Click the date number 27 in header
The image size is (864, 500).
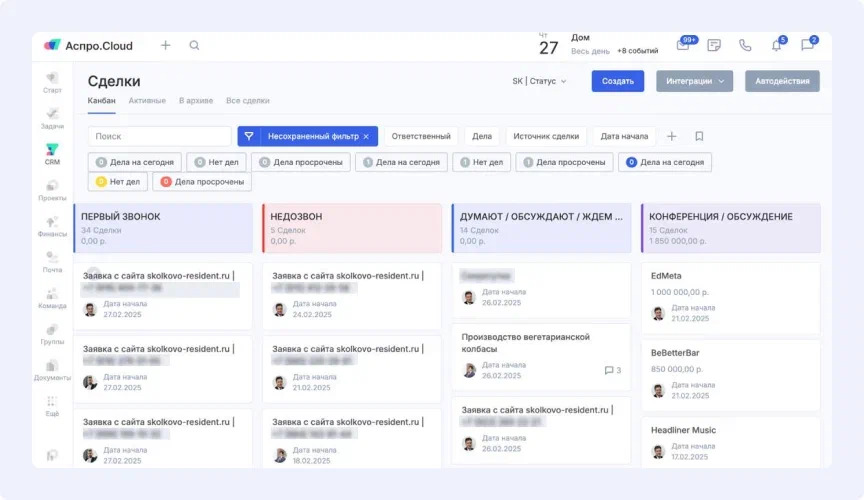click(548, 48)
